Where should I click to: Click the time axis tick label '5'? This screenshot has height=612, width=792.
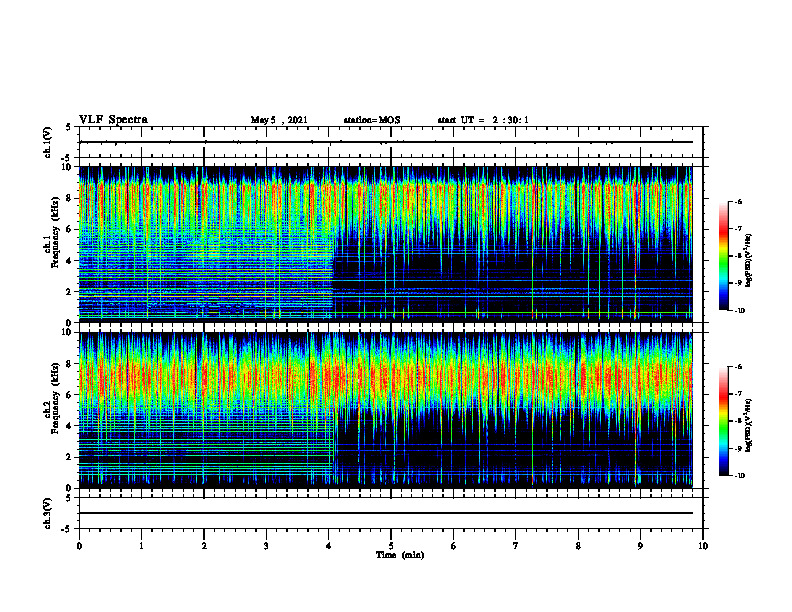coord(391,546)
